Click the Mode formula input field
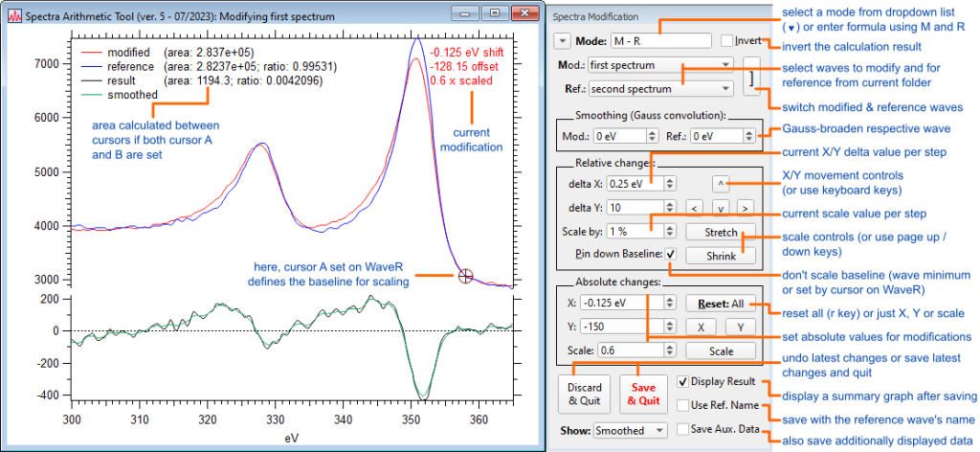The height and width of the screenshot is (452, 980). pyautogui.click(x=661, y=41)
